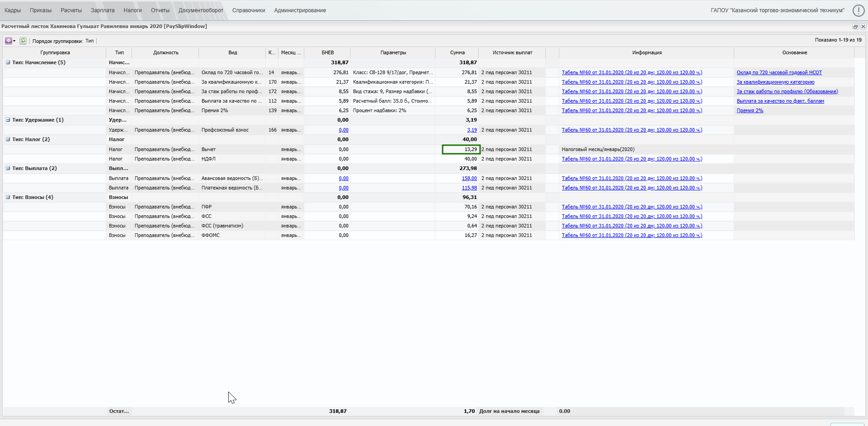Viewport: 868px width, 426px height.
Task: Select the 'Вычет' cell in Налог group
Action: (x=232, y=149)
